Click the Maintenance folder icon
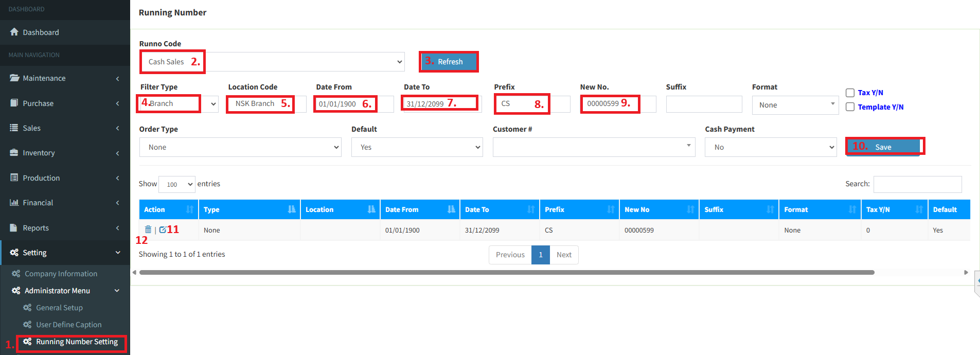 [14, 78]
